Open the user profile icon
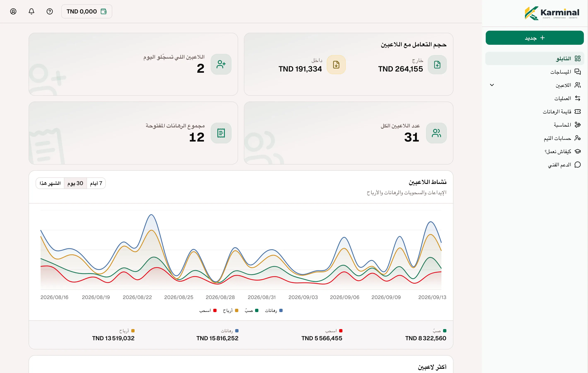The width and height of the screenshot is (588, 373). (13, 11)
